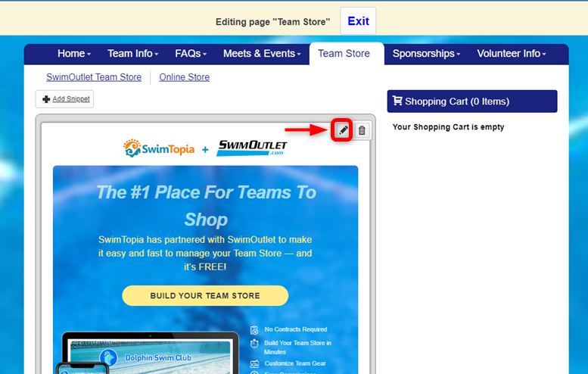Click the Dolphin Swim Club logo
Image resolution: width=588 pixels, height=374 pixels.
click(109, 357)
